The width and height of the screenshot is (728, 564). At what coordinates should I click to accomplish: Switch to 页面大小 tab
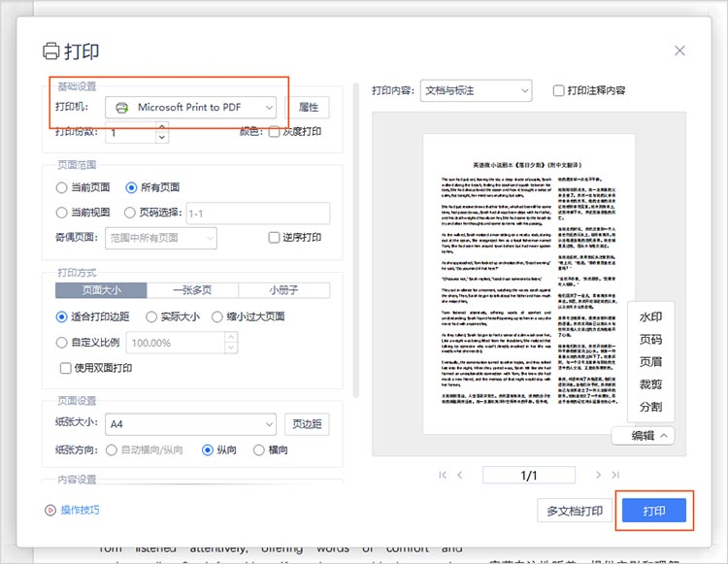click(101, 290)
